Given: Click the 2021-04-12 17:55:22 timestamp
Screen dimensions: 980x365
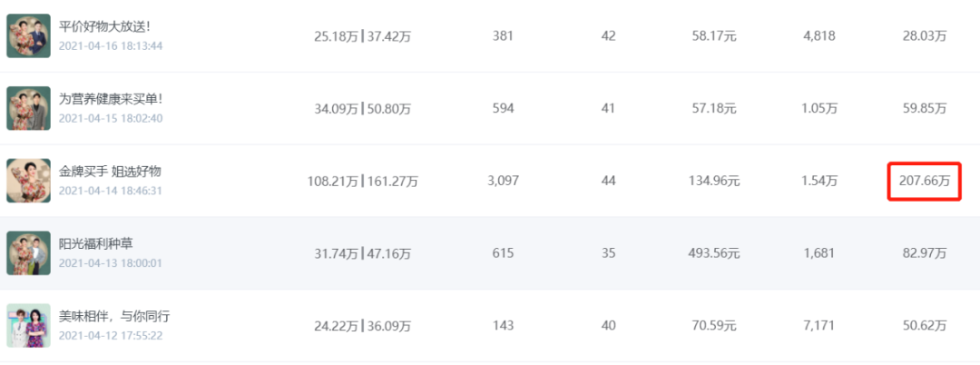Looking at the screenshot, I should pos(111,335).
